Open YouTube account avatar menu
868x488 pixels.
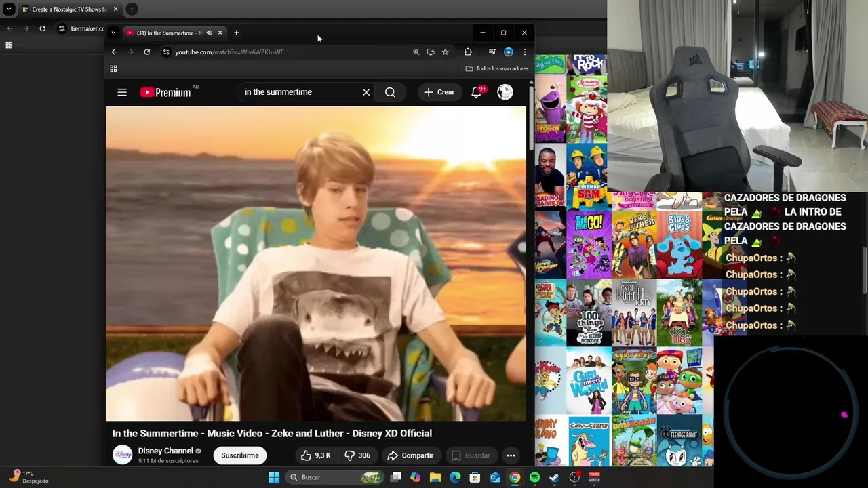point(505,92)
